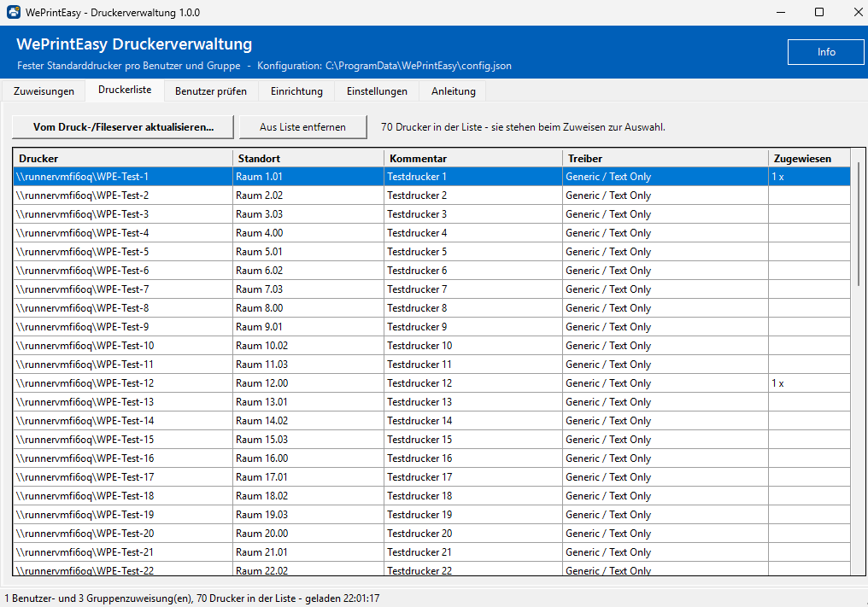This screenshot has width=868, height=607.
Task: Open the Benutzer prüfen tab
Action: 211,91
